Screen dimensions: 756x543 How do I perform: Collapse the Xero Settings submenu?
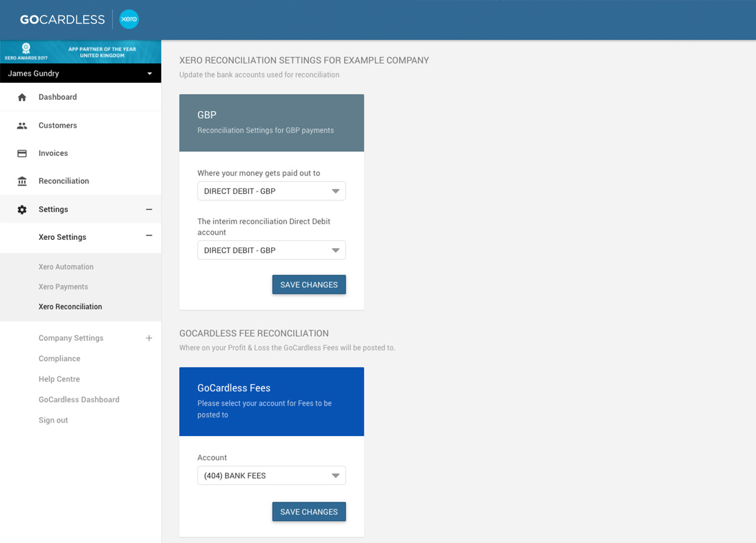149,236
